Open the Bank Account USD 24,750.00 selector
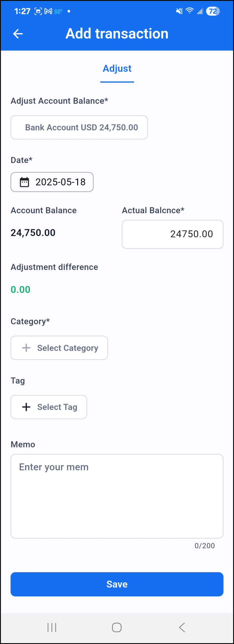234x644 pixels. 79,127
